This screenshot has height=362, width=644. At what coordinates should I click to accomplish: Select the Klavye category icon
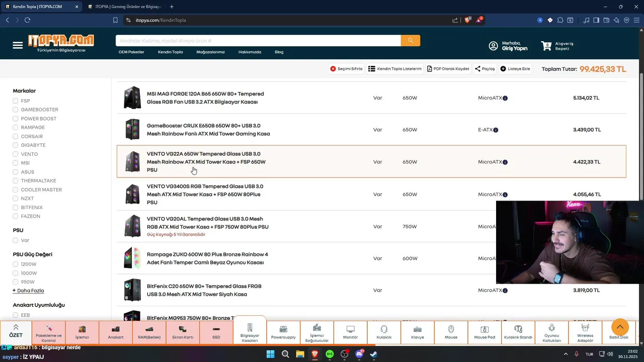click(x=417, y=332)
